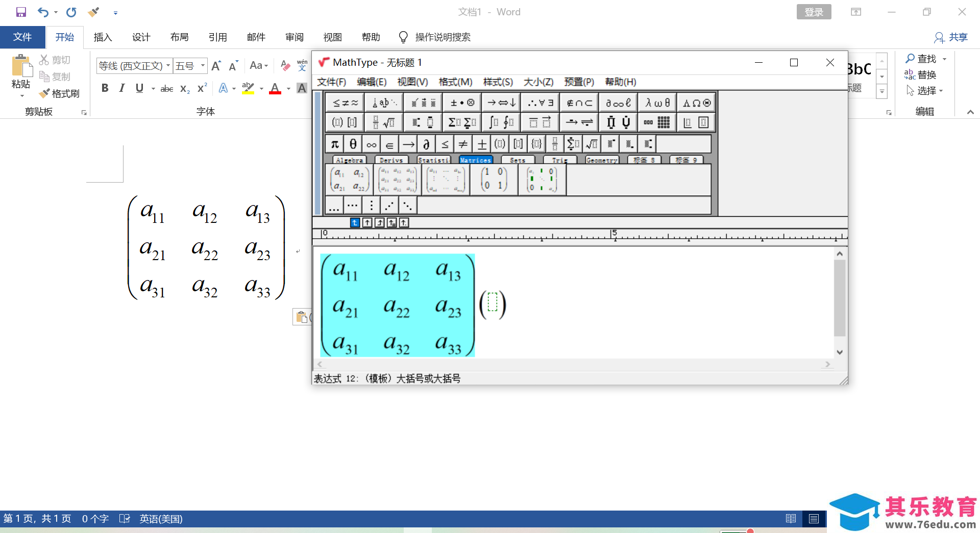980x533 pixels.
Task: Open the matrix templates palette
Action: [657, 122]
